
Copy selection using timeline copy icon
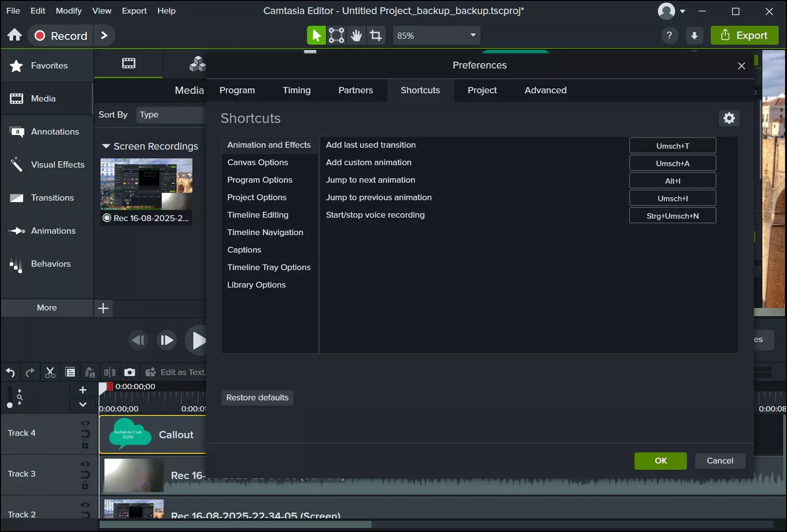point(70,372)
